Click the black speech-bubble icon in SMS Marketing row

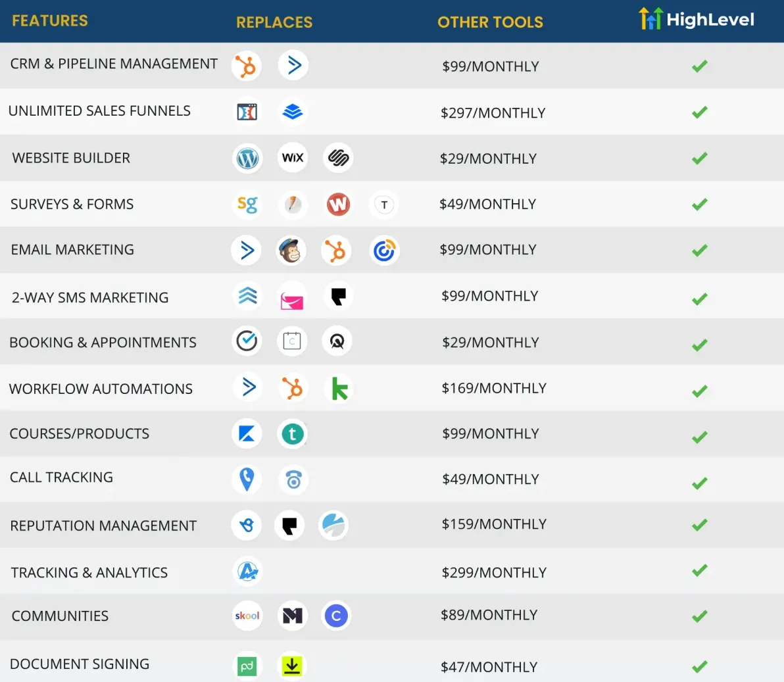(339, 296)
